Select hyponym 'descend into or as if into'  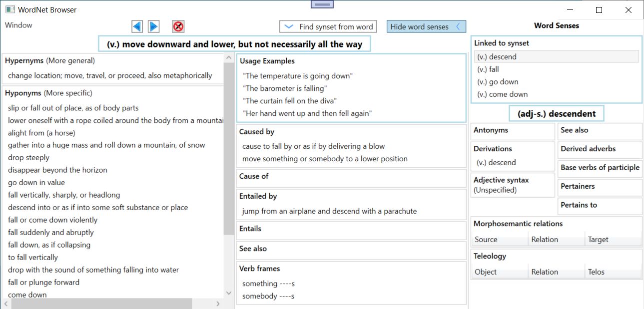[x=98, y=208]
